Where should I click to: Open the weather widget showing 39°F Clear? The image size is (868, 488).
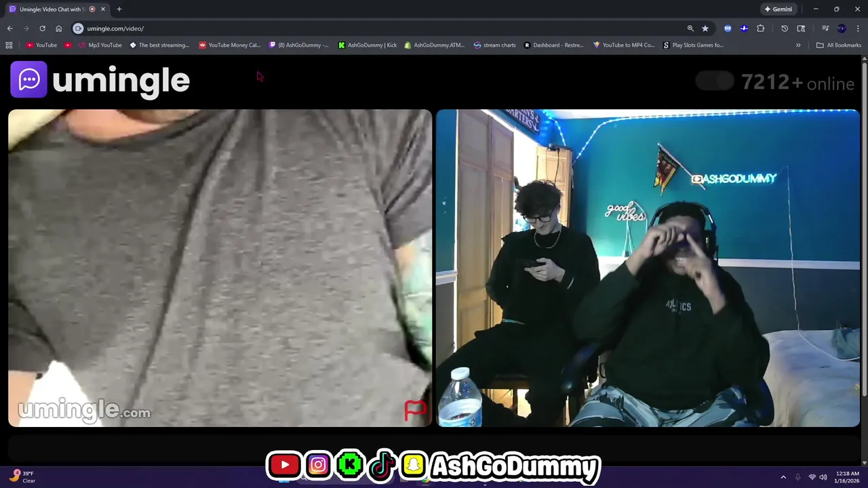[x=24, y=477]
